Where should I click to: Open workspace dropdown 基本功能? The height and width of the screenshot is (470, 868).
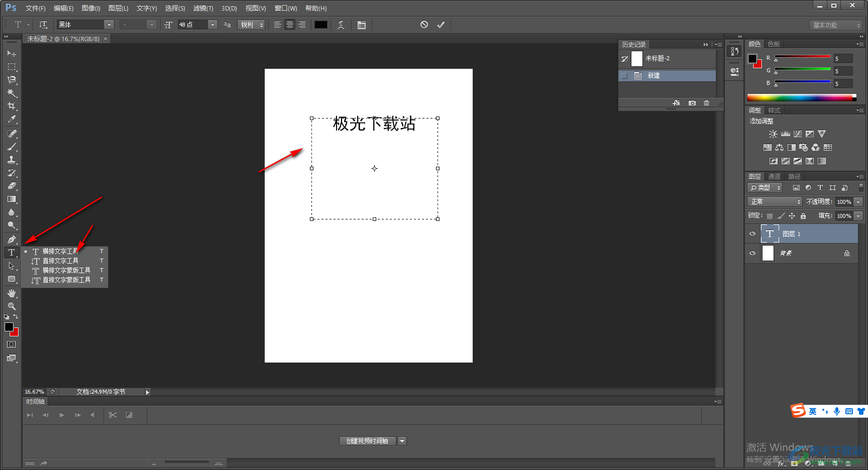[836, 25]
